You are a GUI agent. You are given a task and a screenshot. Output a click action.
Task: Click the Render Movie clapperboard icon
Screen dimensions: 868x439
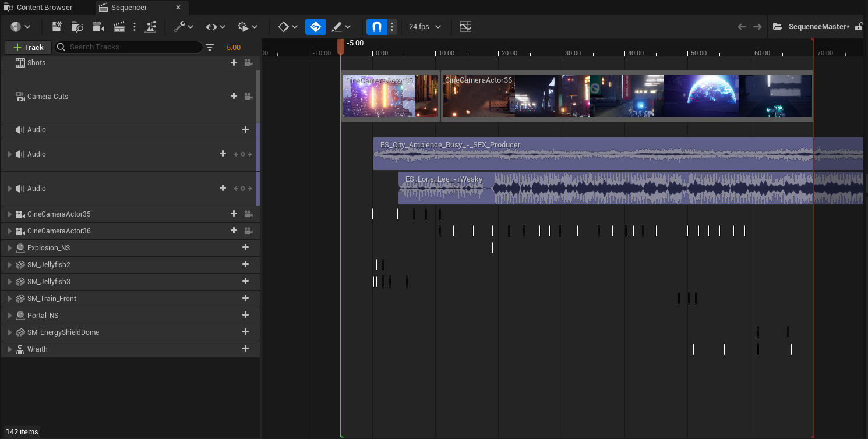click(x=119, y=27)
